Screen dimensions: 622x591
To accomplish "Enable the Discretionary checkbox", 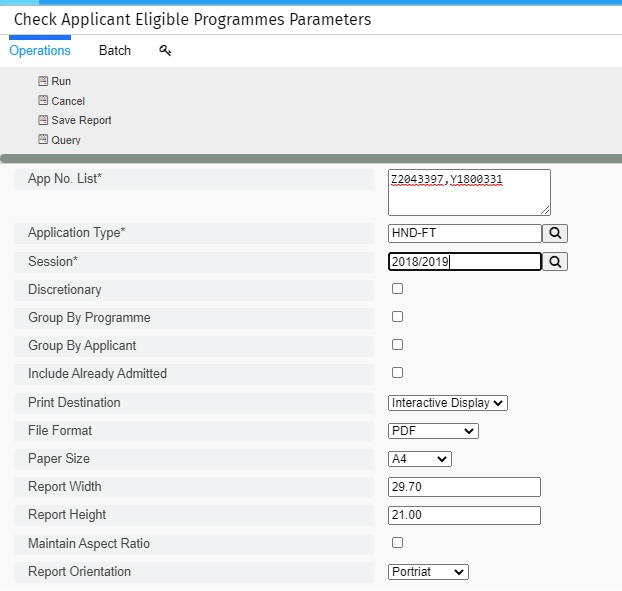I will [397, 289].
